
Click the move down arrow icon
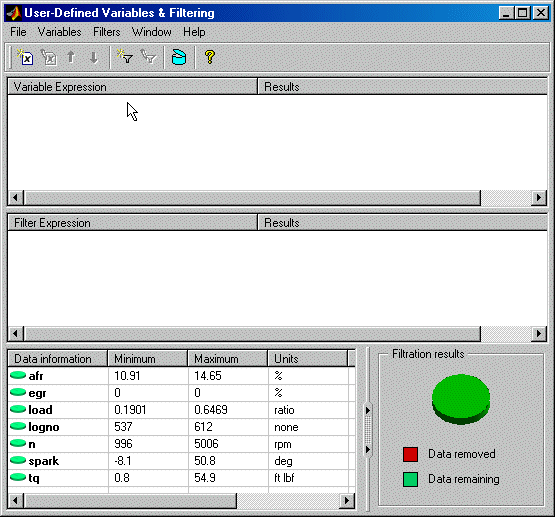point(93,58)
